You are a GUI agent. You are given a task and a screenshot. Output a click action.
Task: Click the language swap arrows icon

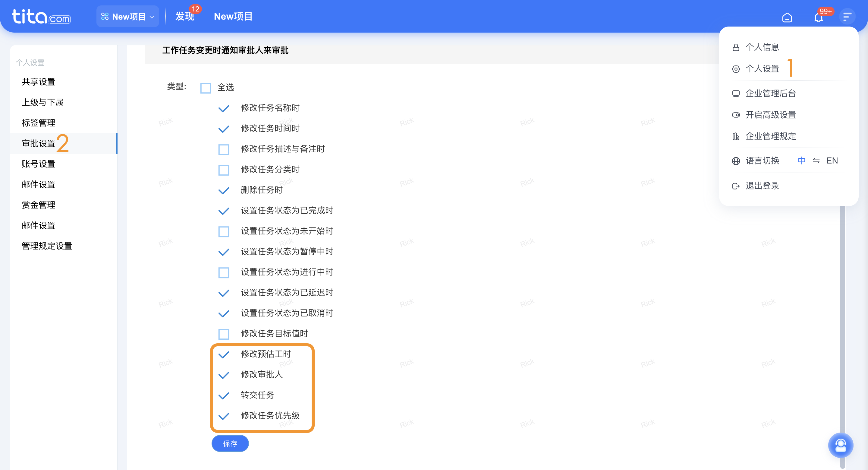click(x=816, y=161)
